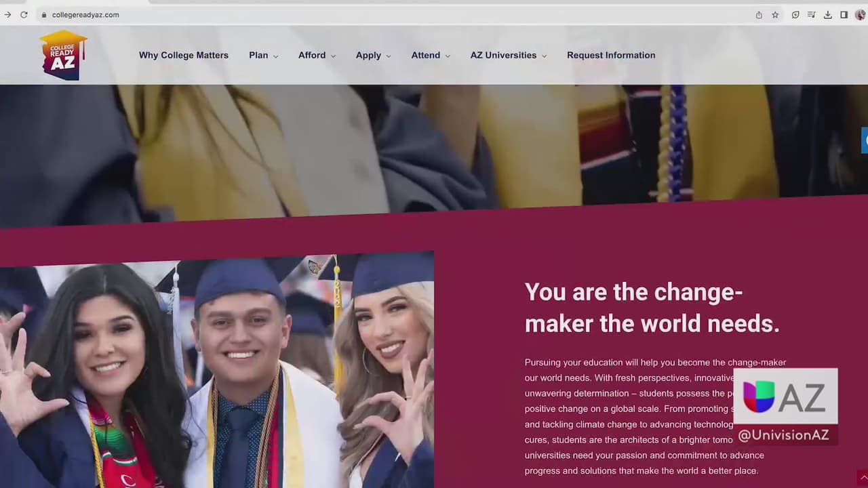Click the site lock icon in address bar

(x=44, y=15)
